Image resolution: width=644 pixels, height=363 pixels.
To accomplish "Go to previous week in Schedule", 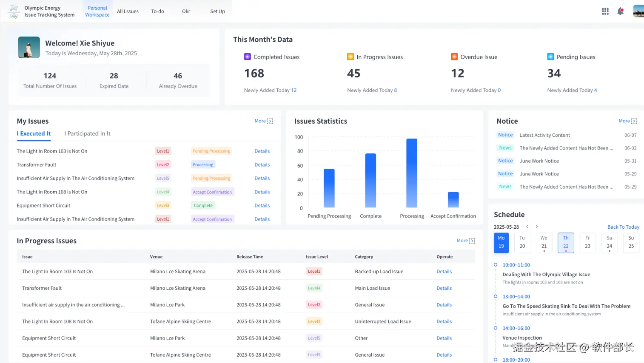I will (x=527, y=227).
